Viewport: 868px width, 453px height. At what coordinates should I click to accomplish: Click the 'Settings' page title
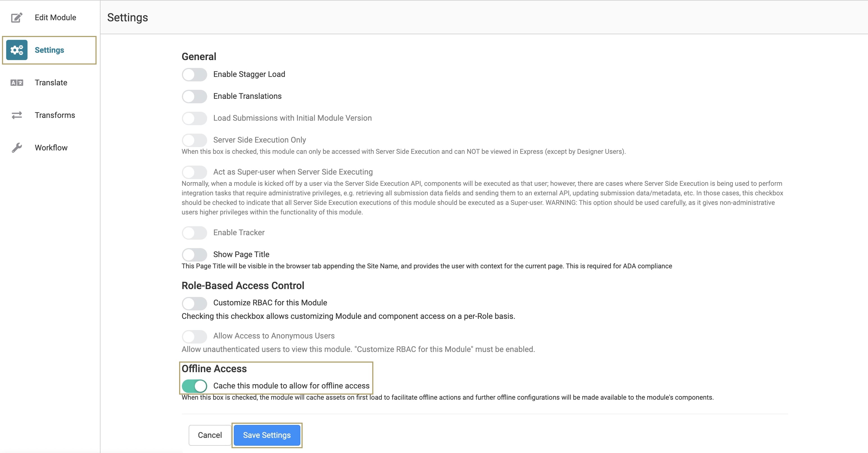pos(127,17)
